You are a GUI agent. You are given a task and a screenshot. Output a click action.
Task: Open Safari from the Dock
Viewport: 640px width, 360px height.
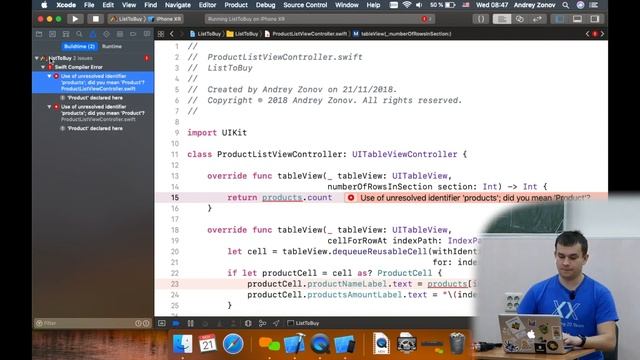click(x=233, y=344)
